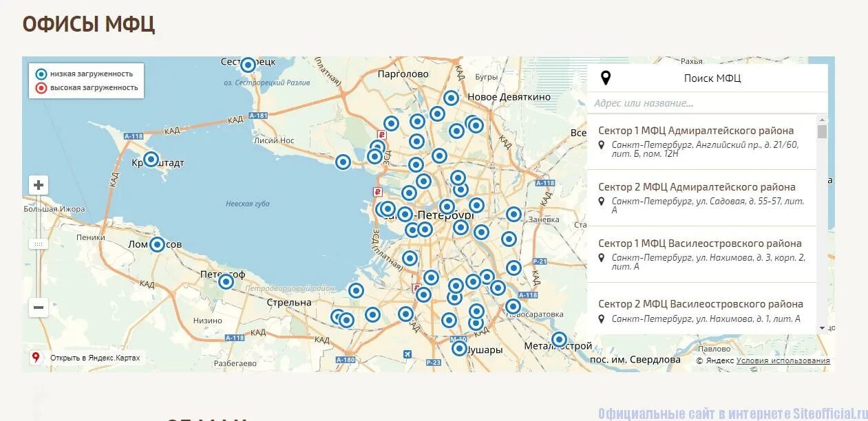Click the Ломоносов МФЦ map marker
Image resolution: width=868 pixels, height=421 pixels.
pos(157,244)
